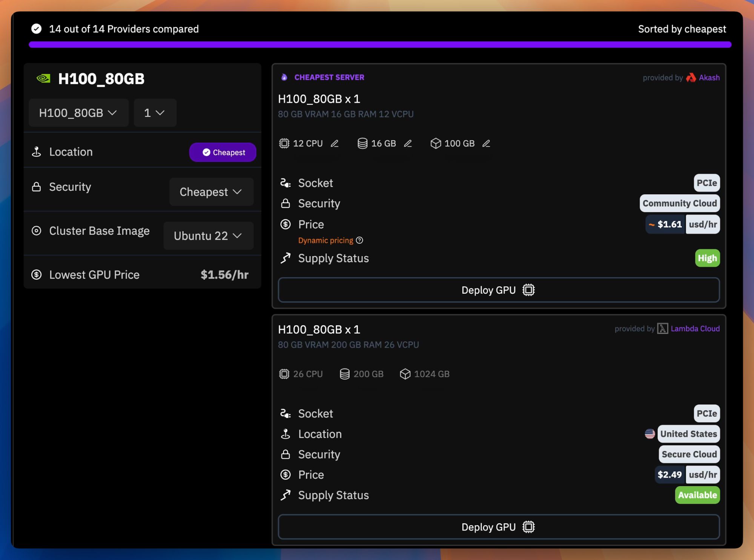This screenshot has width=754, height=560.
Task: Deploy GPU on the Akash server
Action: [498, 290]
